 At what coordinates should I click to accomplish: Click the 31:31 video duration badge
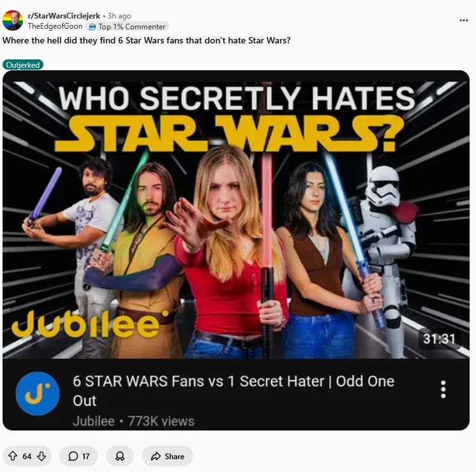[x=439, y=339]
